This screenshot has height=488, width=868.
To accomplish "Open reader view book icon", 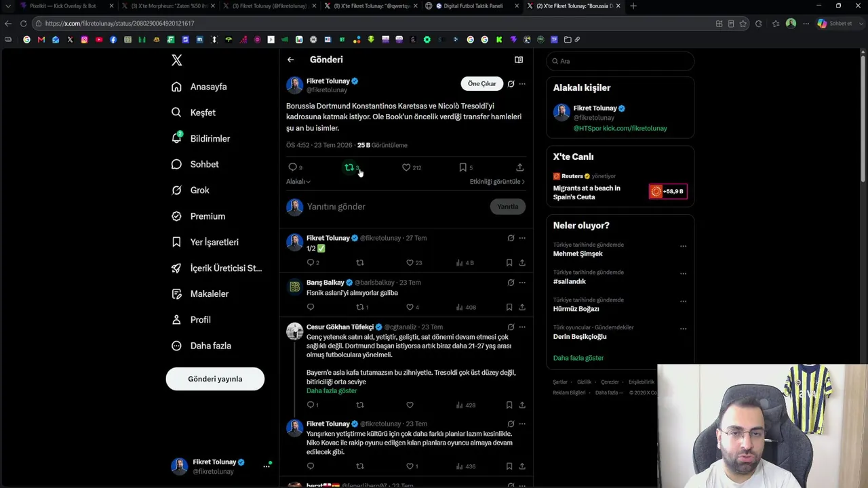I will 519,60.
